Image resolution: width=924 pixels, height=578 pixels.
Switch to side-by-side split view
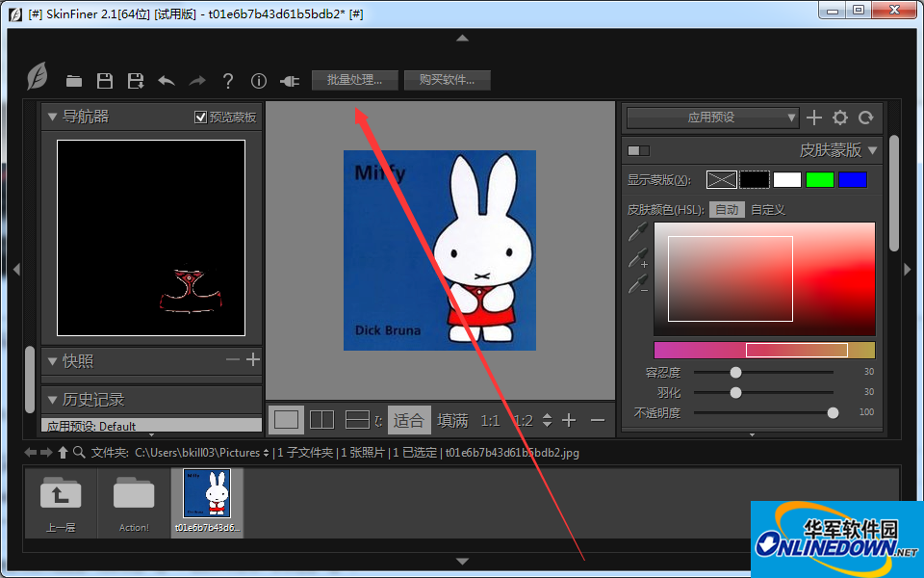[321, 420]
